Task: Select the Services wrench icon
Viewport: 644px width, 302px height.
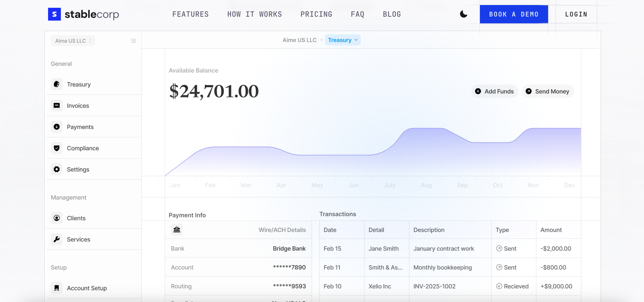Action: click(57, 239)
